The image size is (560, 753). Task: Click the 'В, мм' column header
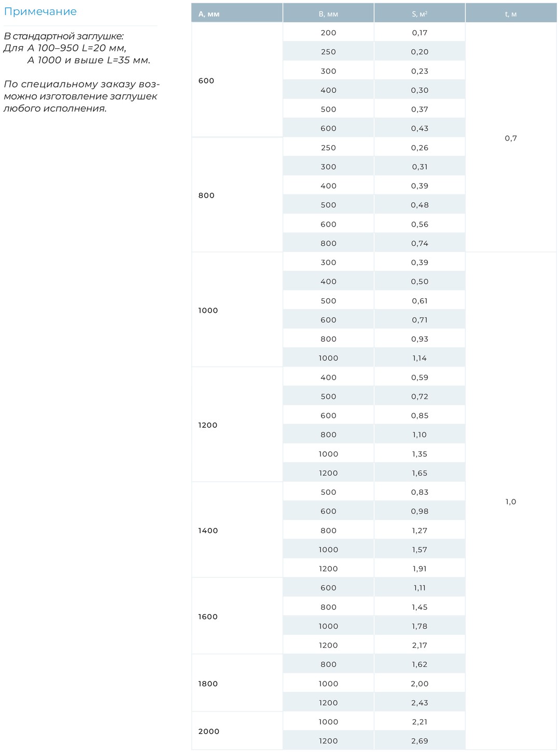(328, 13)
